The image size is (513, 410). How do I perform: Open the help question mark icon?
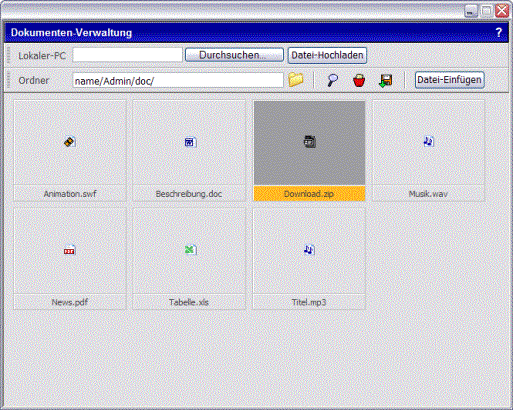coord(499,33)
